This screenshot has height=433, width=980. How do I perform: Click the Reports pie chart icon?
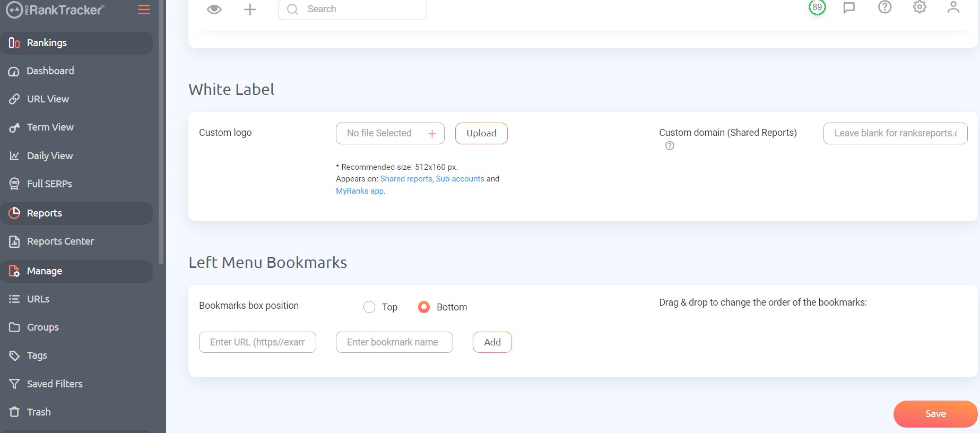[x=14, y=213]
